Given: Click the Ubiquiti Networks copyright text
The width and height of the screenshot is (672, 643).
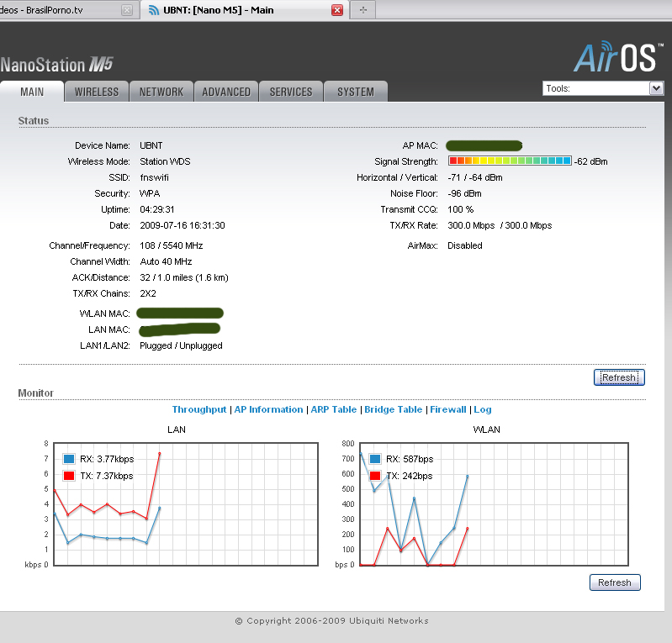Looking at the screenshot, I should (331, 620).
